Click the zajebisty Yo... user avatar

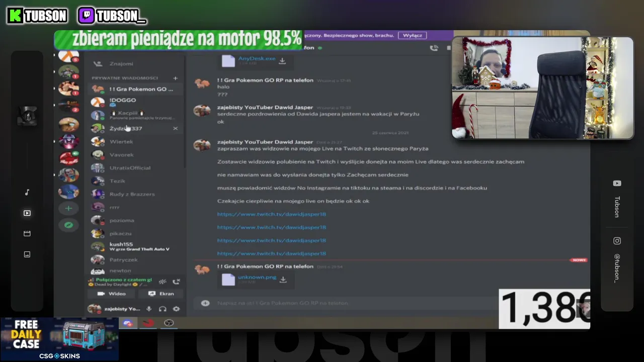coord(94,309)
